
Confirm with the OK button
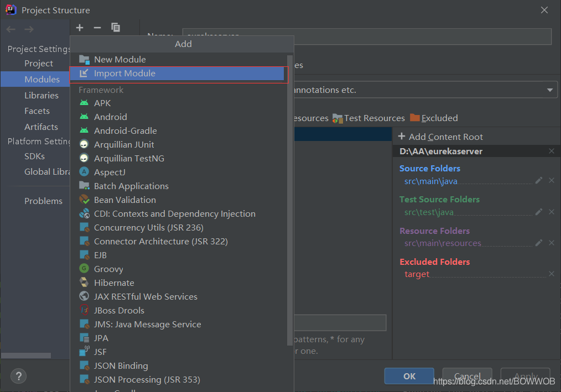click(409, 376)
